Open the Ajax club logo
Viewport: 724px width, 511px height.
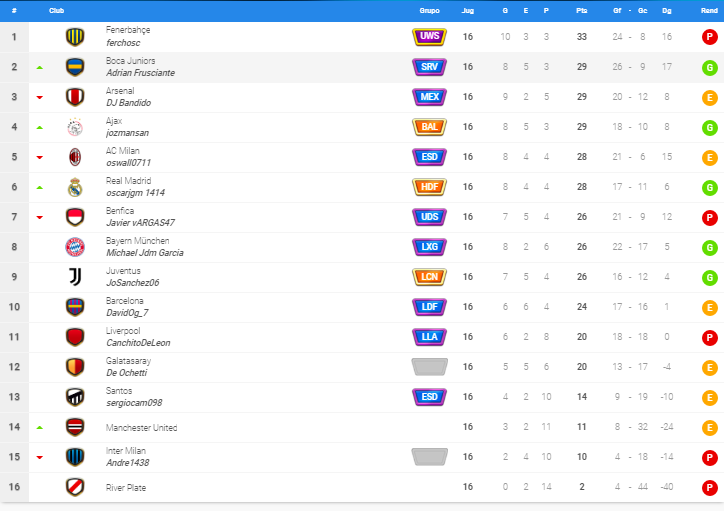click(75, 127)
